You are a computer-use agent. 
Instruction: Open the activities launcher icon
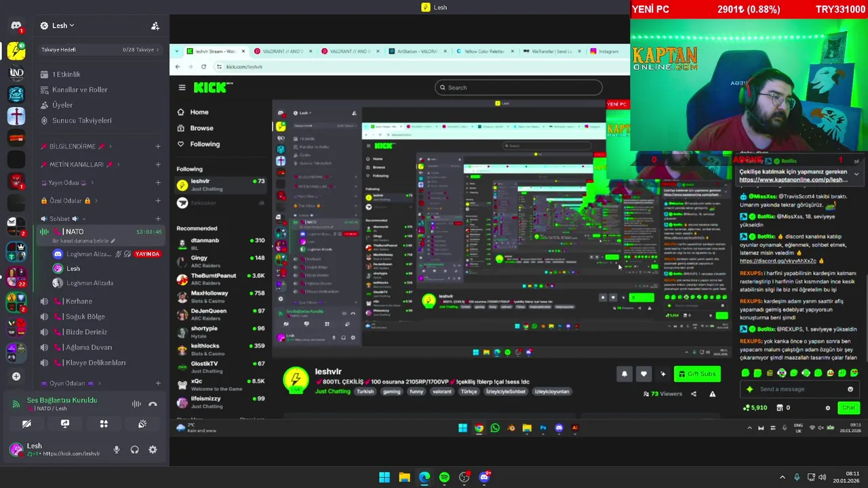tap(104, 424)
